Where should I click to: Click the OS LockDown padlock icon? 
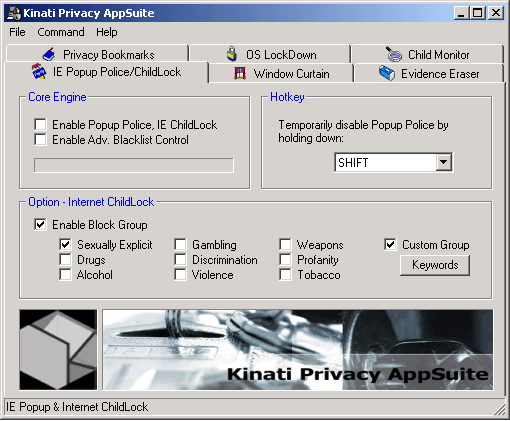[232, 54]
